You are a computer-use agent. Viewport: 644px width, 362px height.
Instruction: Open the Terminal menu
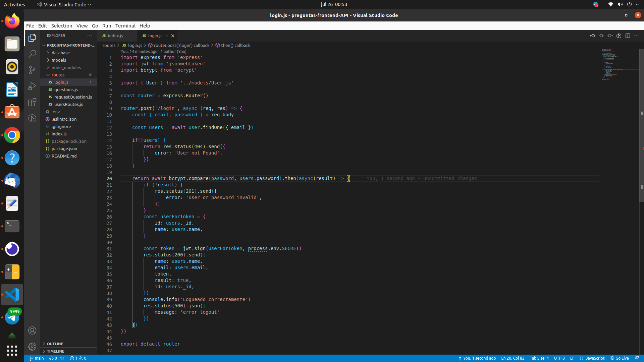pyautogui.click(x=125, y=26)
